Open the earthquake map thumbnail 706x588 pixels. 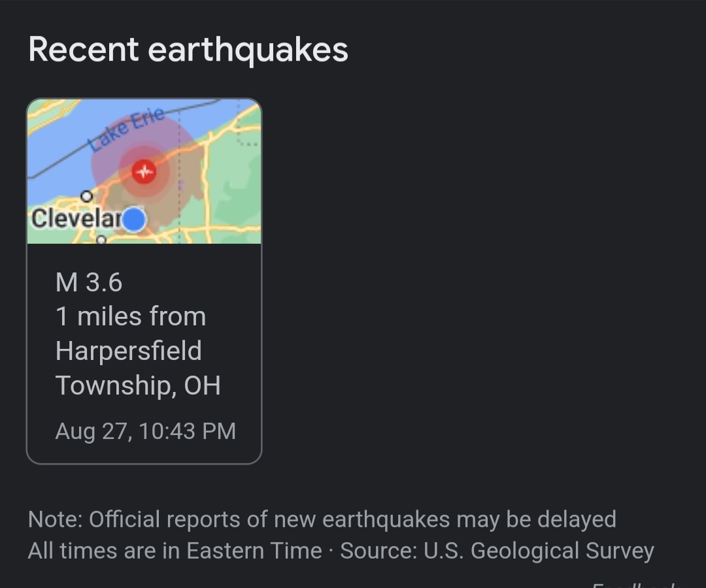click(x=144, y=171)
